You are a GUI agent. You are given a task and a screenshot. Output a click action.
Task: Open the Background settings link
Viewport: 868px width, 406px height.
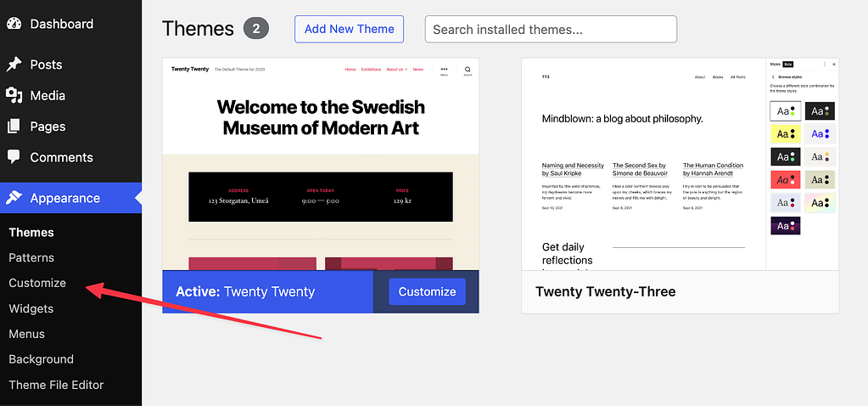pyautogui.click(x=41, y=359)
